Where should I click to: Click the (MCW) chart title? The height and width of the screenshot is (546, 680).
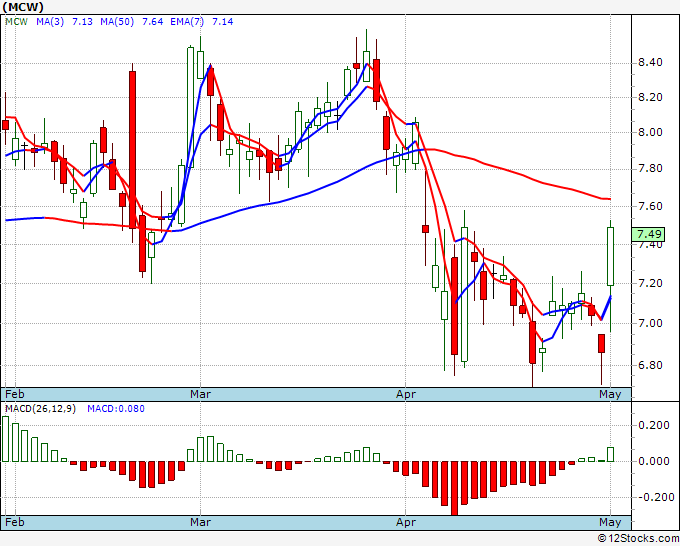tap(23, 7)
